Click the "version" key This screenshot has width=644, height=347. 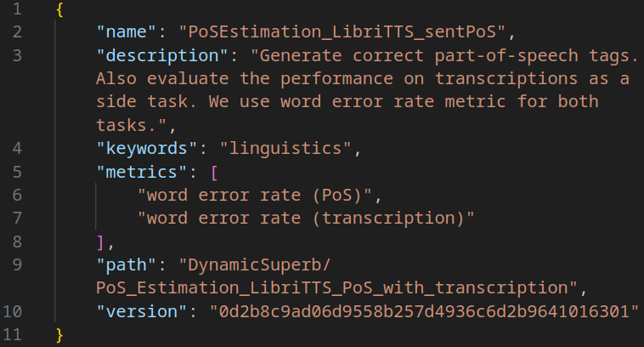tap(140, 310)
